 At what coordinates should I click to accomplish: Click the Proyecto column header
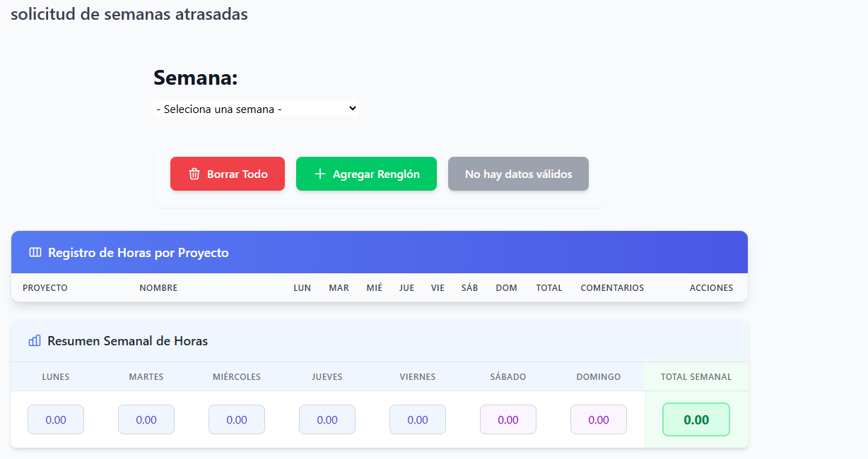[x=45, y=288]
